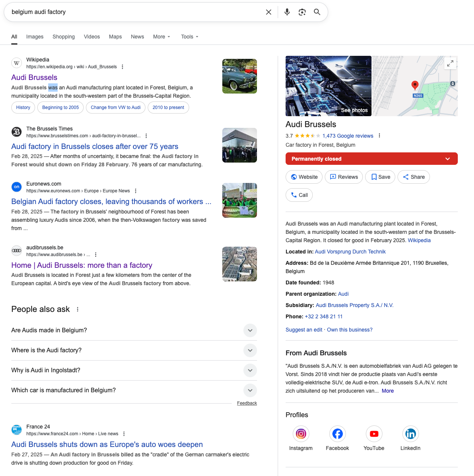Open the Website button for Audi Brussels
The width and height of the screenshot is (474, 476).
pos(304,177)
